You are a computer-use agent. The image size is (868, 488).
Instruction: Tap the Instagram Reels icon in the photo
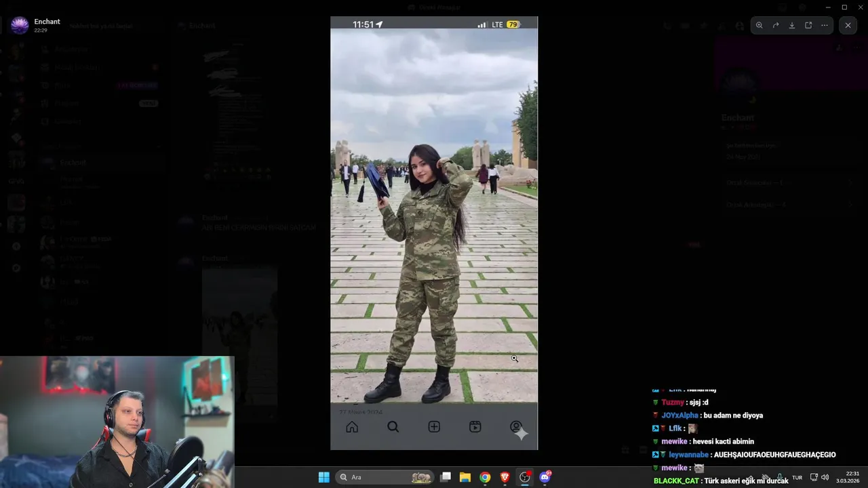click(475, 427)
